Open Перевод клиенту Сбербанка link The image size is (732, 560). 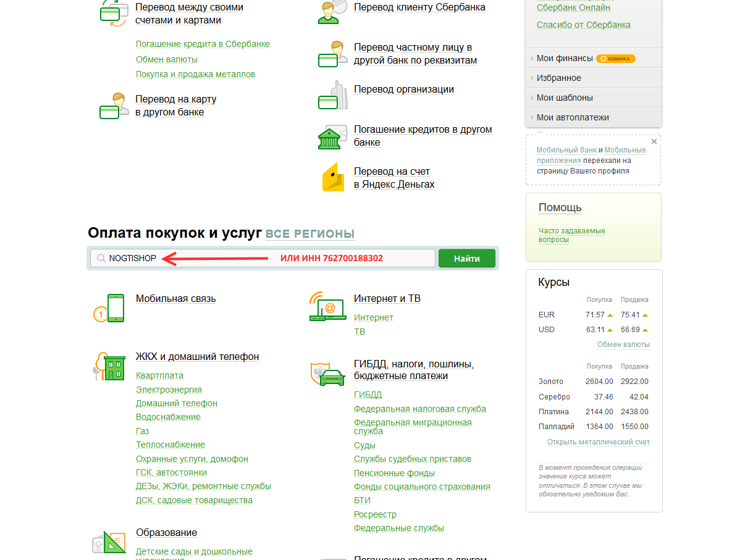(419, 7)
